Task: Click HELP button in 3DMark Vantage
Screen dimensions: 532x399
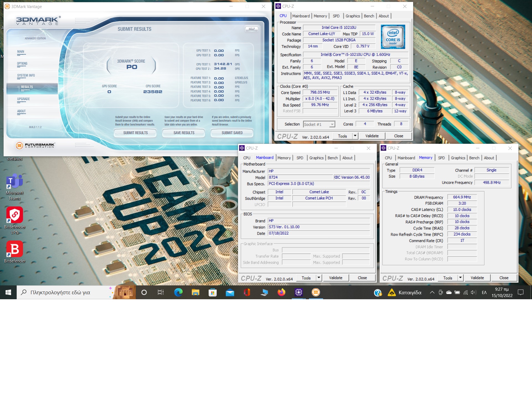Action: click(x=252, y=29)
